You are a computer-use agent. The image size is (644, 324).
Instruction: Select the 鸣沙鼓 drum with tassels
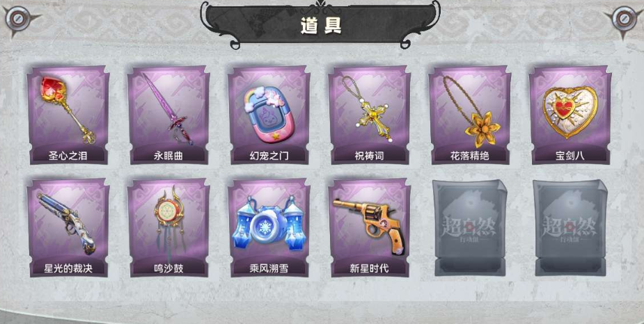pos(168,227)
